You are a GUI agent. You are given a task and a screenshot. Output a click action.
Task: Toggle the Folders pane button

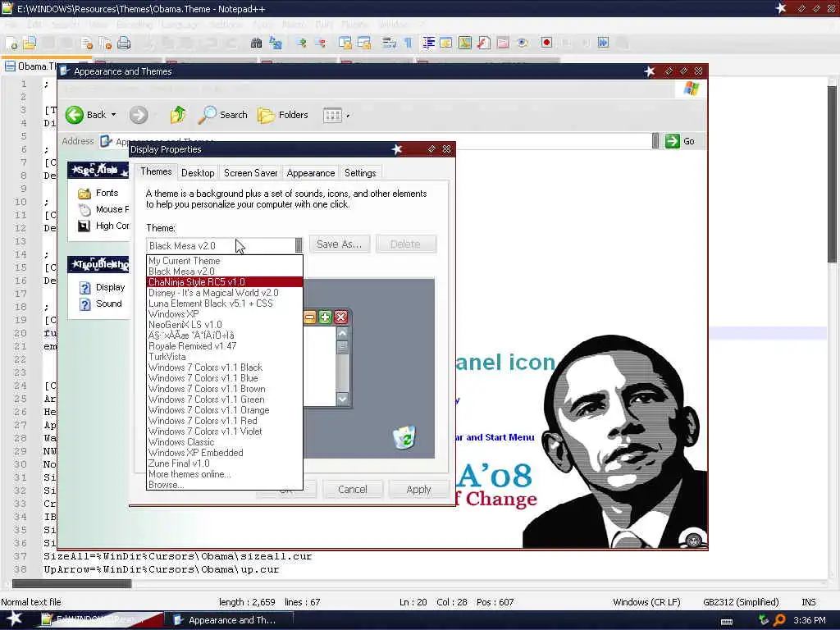(283, 115)
